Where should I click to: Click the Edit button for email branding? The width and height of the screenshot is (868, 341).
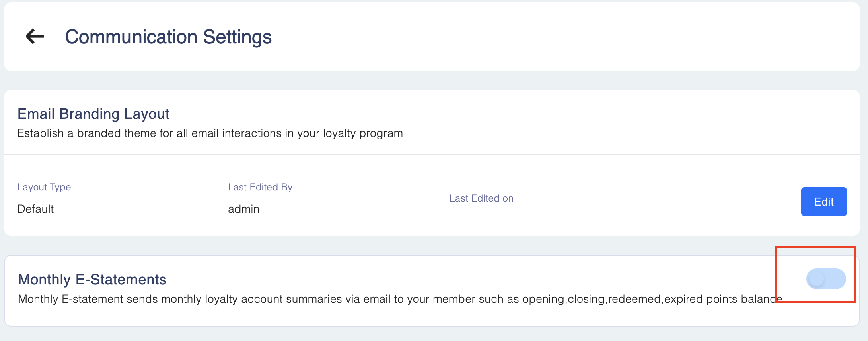[x=823, y=202]
